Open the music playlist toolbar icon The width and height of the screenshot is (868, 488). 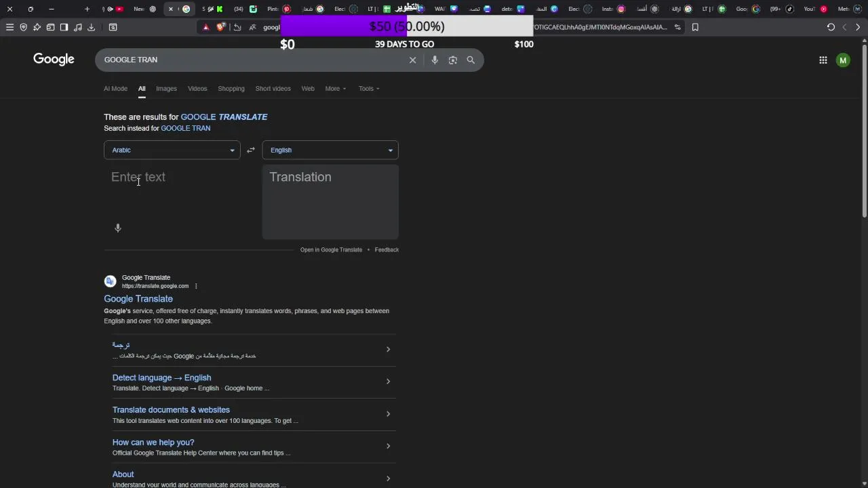click(77, 27)
